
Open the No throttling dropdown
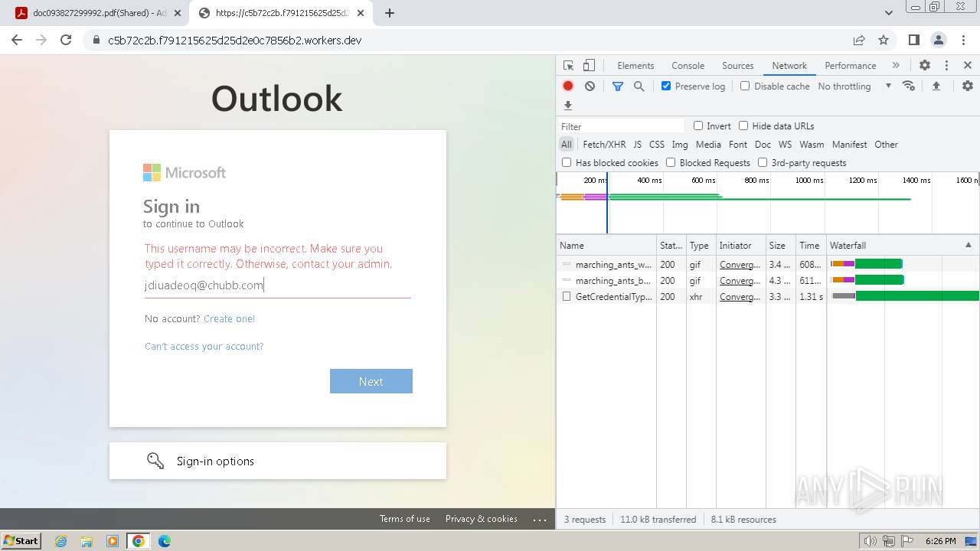coord(854,86)
